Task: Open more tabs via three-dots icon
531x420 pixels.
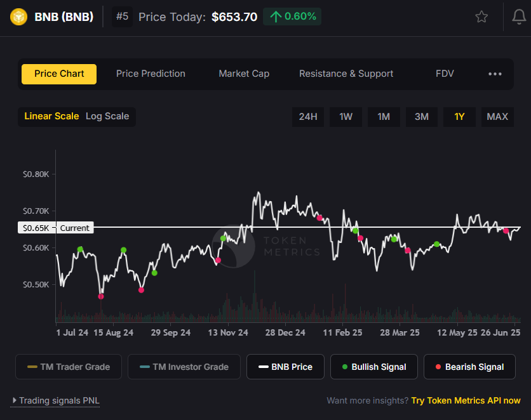Action: tap(495, 74)
